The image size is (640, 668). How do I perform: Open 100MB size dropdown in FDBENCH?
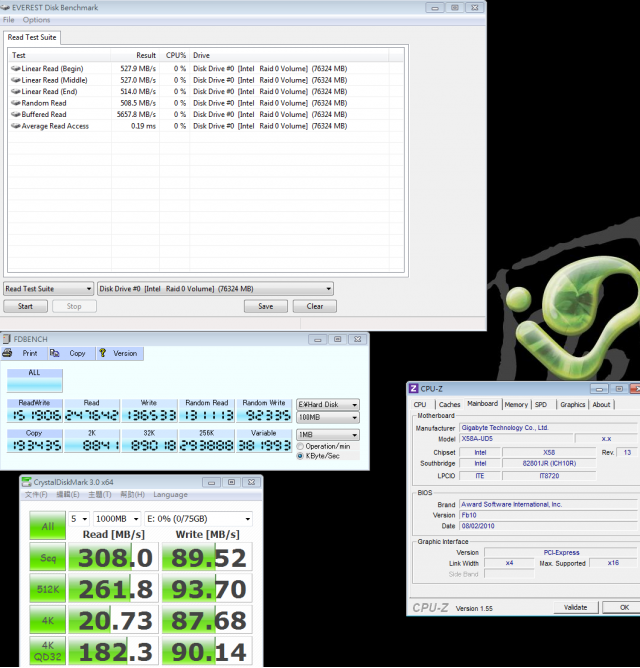click(x=328, y=418)
